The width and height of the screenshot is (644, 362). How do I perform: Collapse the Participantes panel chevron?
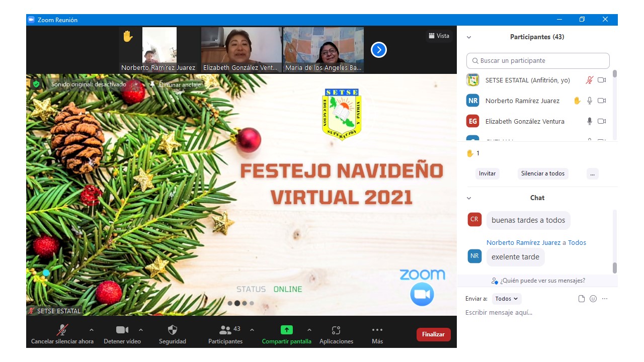pyautogui.click(x=469, y=37)
